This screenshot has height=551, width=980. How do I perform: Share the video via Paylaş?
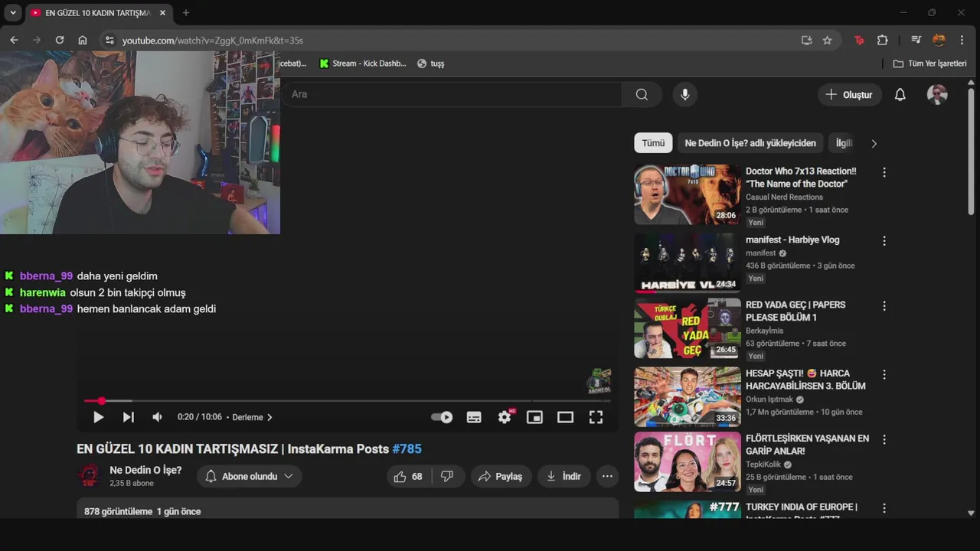pyautogui.click(x=501, y=476)
